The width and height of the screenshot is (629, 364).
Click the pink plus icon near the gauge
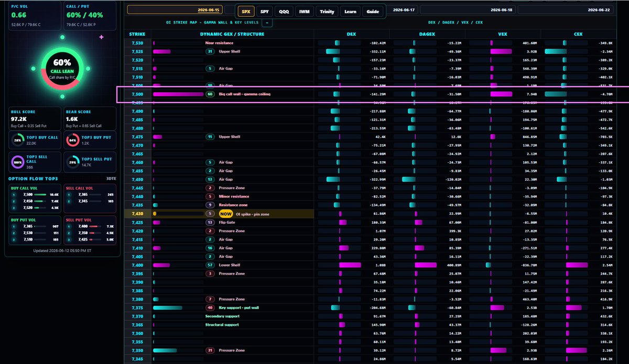pyautogui.click(x=101, y=37)
